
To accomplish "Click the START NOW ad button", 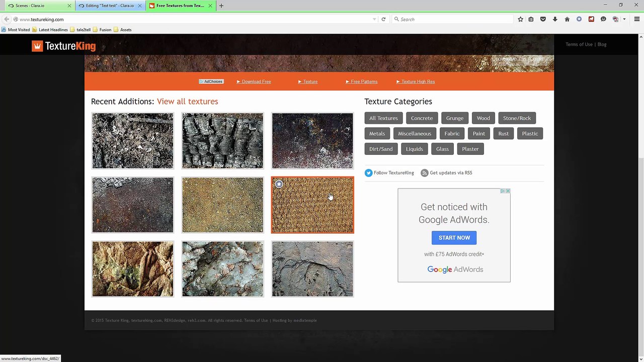I will pos(454,238).
